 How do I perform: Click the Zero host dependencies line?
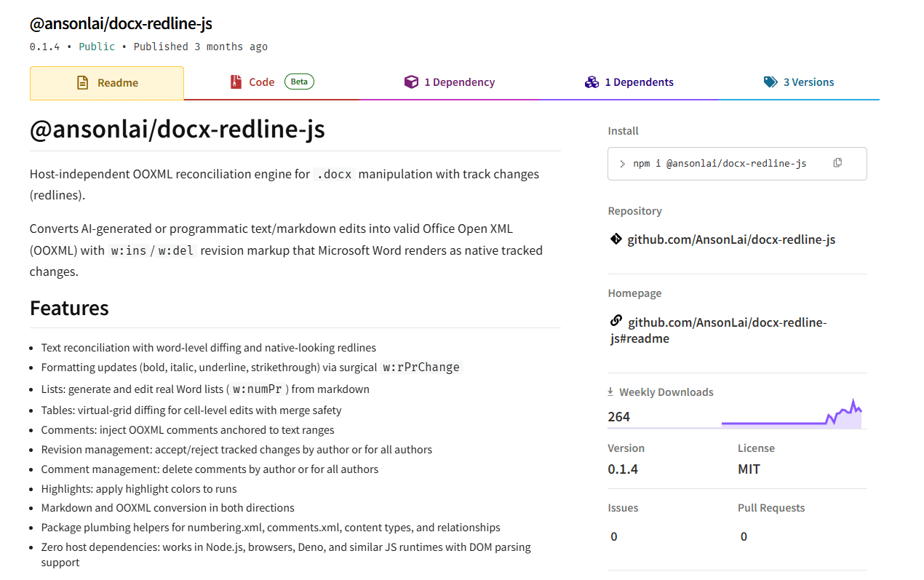[286, 555]
